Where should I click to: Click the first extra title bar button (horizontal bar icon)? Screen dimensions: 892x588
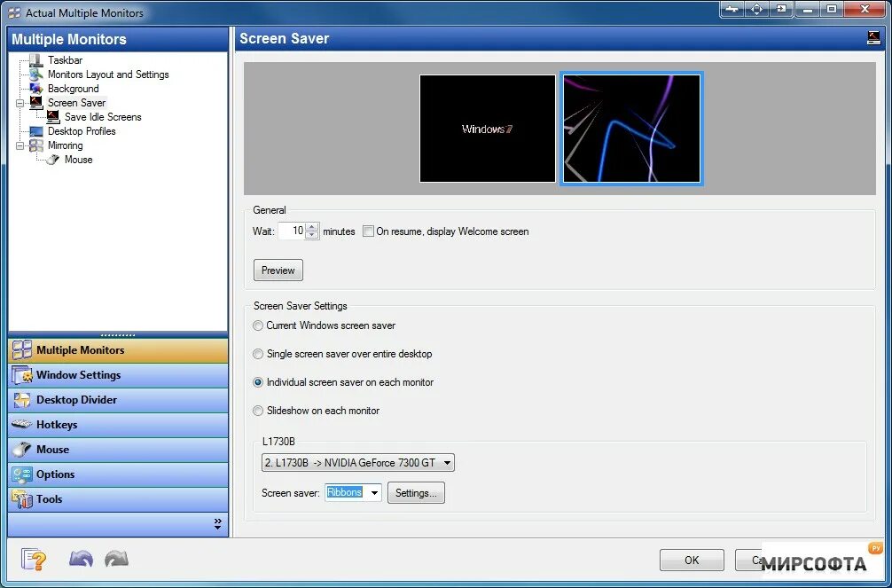coord(732,9)
